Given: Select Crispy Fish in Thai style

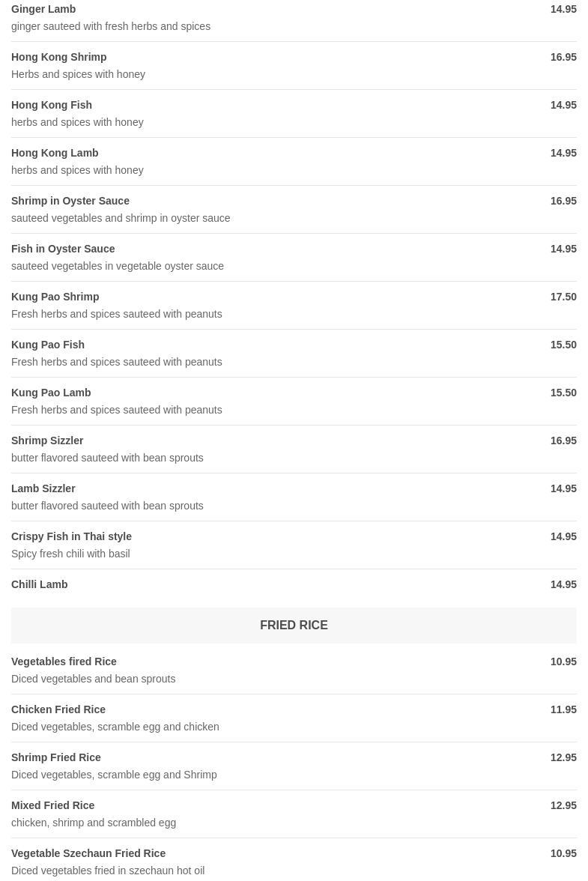Looking at the screenshot, I should pyautogui.click(x=71, y=536).
